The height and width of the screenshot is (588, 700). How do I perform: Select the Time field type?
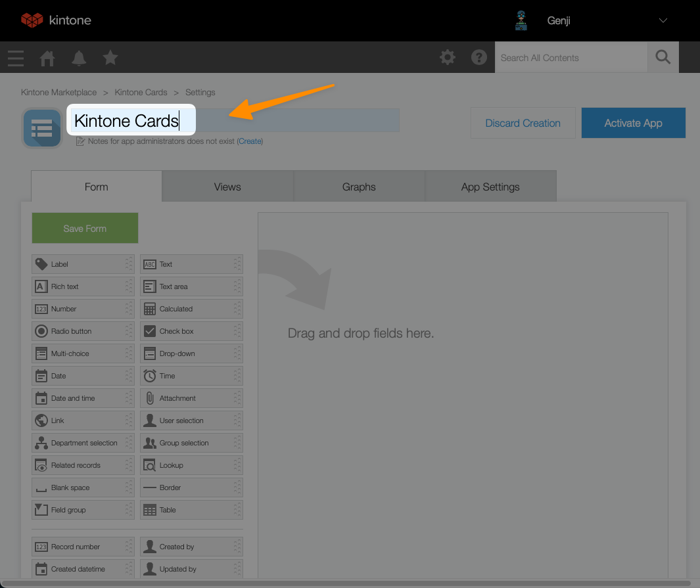point(191,376)
